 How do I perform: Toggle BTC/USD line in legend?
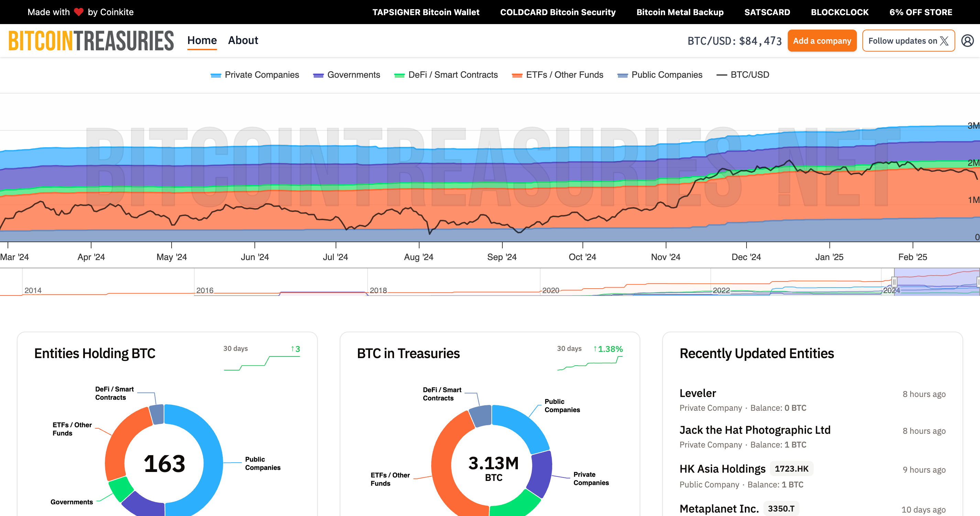click(743, 75)
